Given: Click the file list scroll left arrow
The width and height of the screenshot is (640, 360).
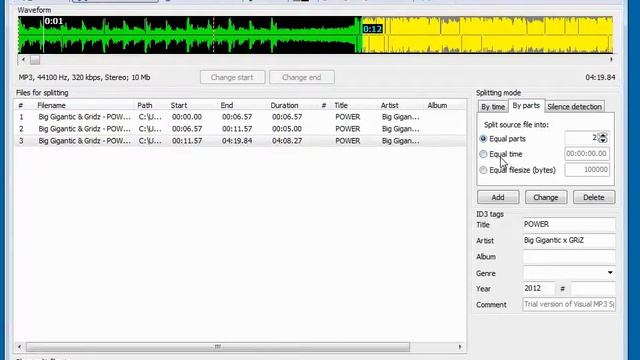Looking at the screenshot, I should (19, 347).
